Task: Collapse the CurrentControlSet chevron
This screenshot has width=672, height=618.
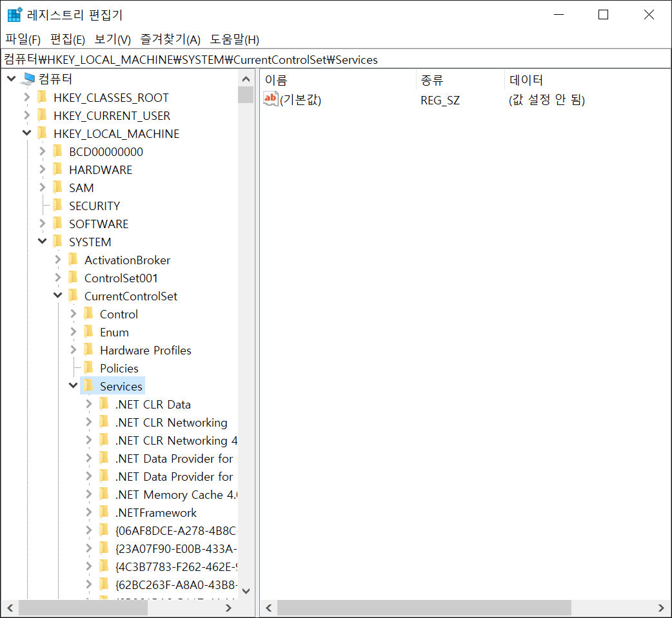Action: (x=58, y=296)
